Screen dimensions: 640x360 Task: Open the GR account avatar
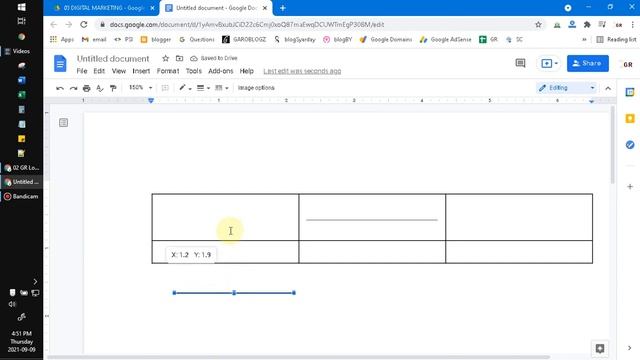click(627, 64)
